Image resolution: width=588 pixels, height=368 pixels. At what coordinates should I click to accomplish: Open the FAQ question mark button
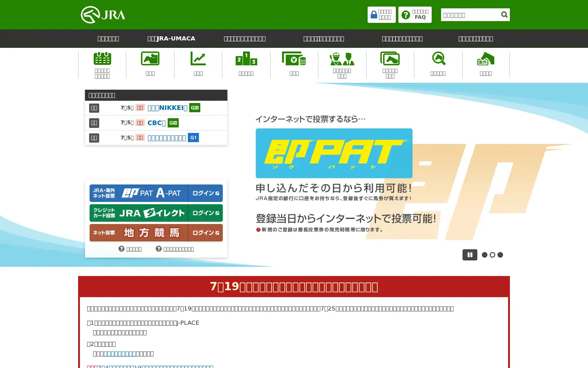pos(415,15)
